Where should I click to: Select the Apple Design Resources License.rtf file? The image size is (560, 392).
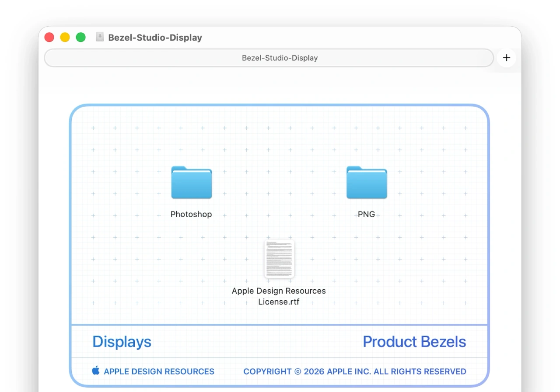[x=279, y=259]
